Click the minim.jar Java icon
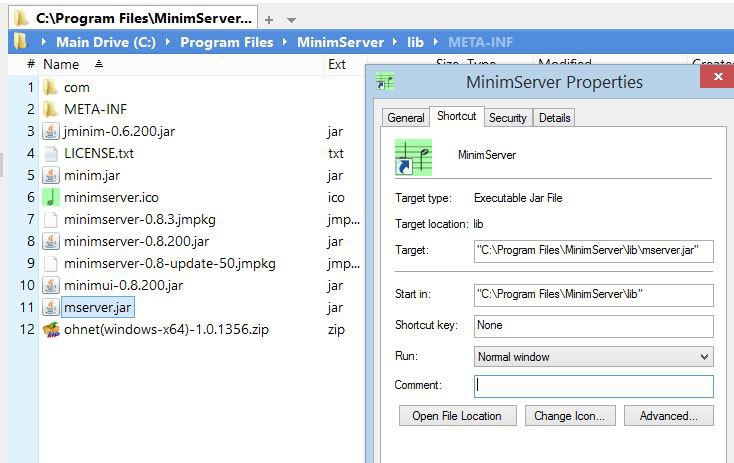The width and height of the screenshot is (734, 463). [x=51, y=175]
